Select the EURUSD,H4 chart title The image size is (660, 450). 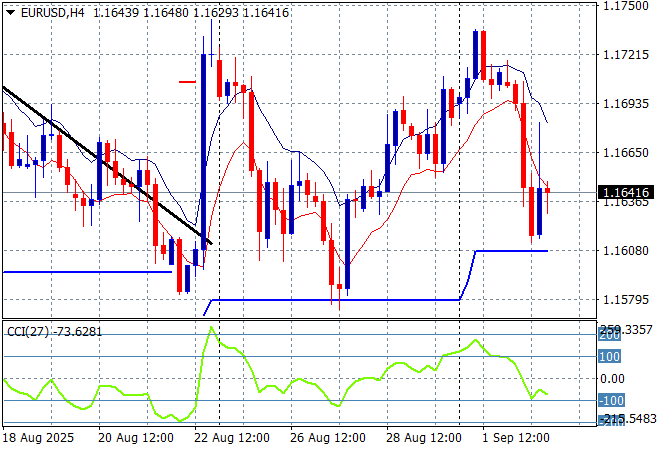pyautogui.click(x=52, y=13)
